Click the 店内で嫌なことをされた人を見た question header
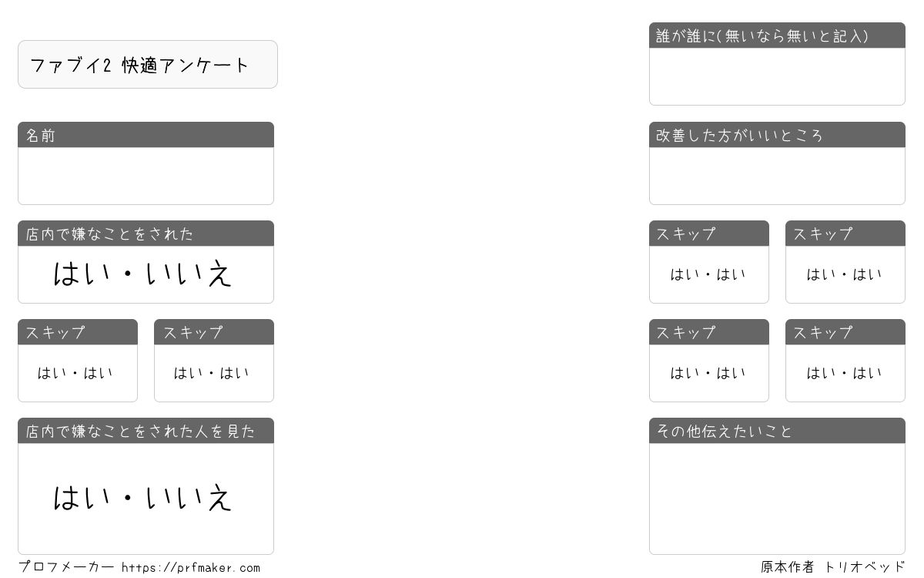The width and height of the screenshot is (924, 578). coord(146,431)
